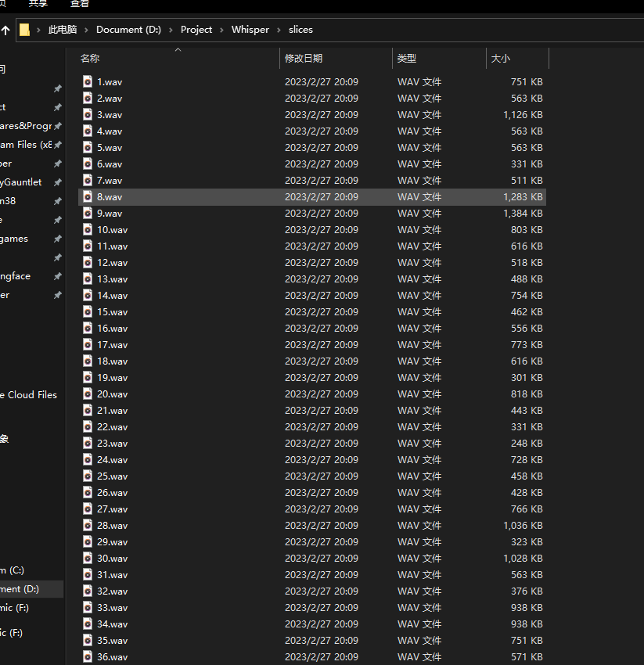
Task: Click the 7.wav file icon
Action: click(x=88, y=180)
